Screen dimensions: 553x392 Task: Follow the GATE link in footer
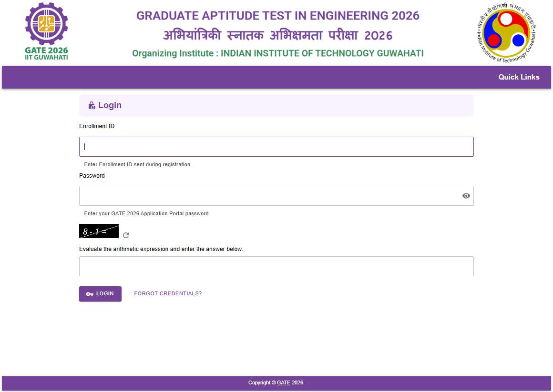(x=283, y=382)
